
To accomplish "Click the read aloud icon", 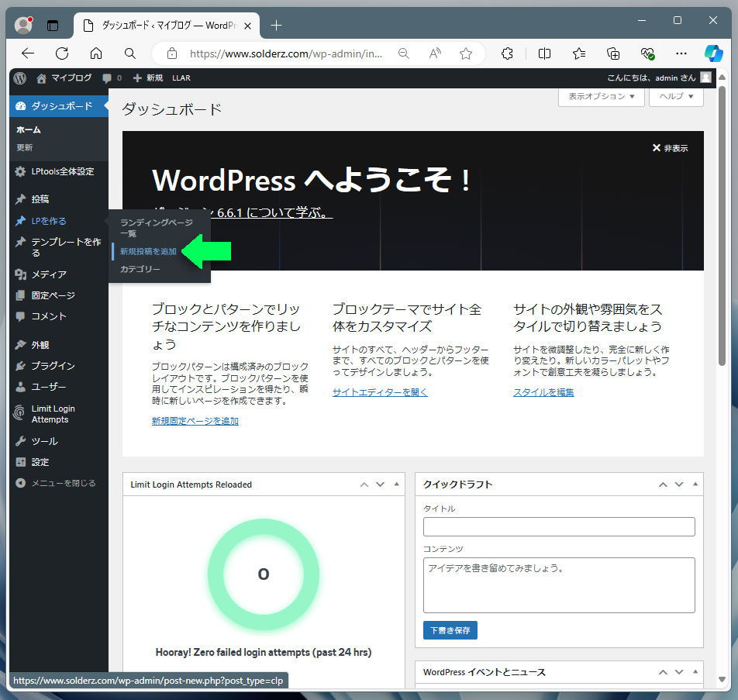I will [435, 53].
